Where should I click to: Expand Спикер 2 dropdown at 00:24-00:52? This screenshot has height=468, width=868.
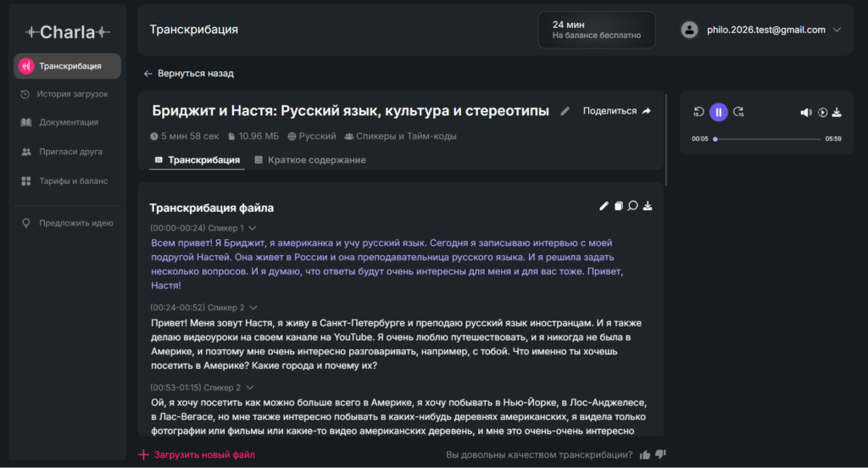coord(253,308)
